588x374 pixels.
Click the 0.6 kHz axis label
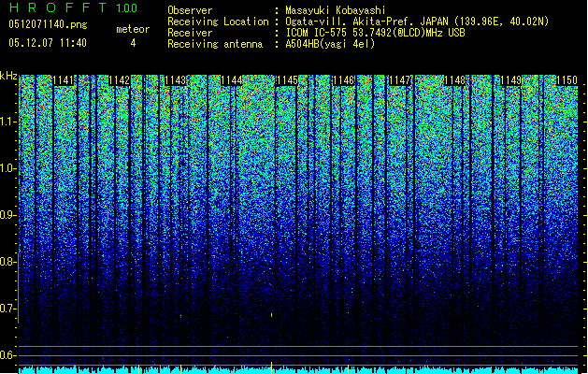point(7,355)
